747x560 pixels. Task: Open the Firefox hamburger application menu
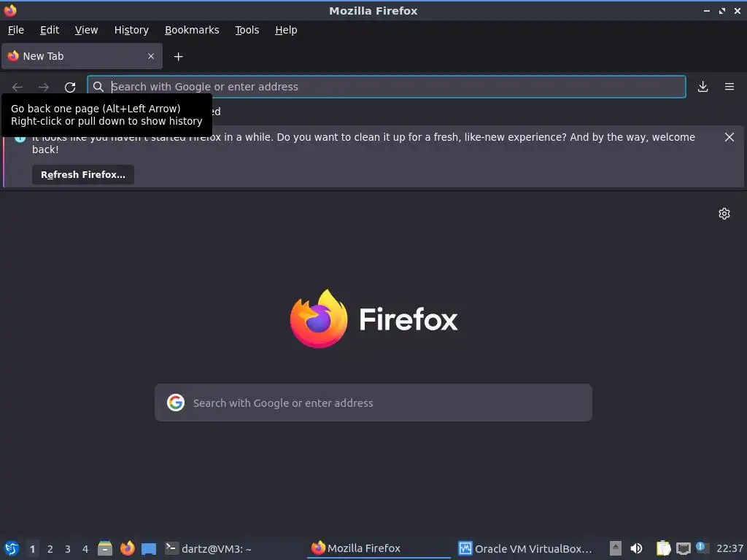point(729,87)
